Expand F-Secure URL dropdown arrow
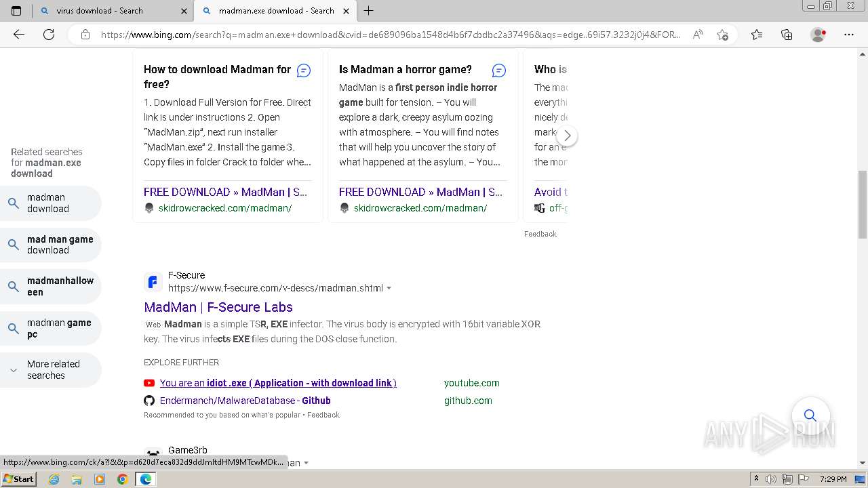This screenshot has width=868, height=488. pyautogui.click(x=389, y=288)
